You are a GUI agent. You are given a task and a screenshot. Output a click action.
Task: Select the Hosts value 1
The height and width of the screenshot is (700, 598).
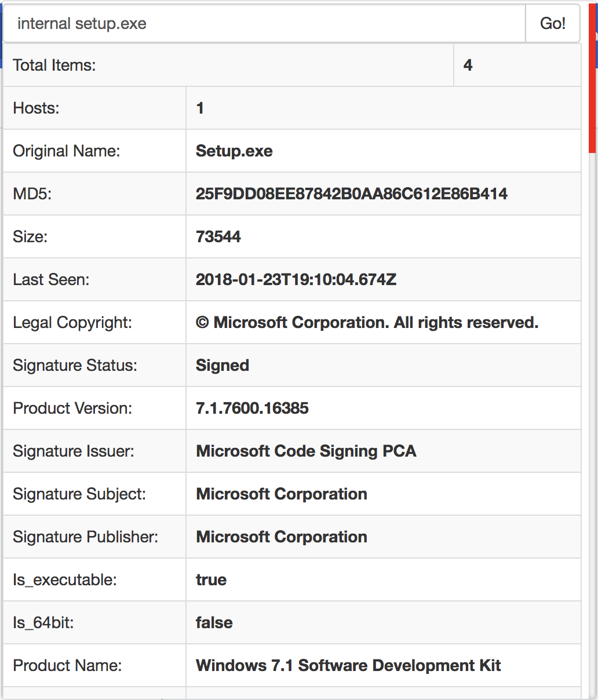pyautogui.click(x=200, y=108)
